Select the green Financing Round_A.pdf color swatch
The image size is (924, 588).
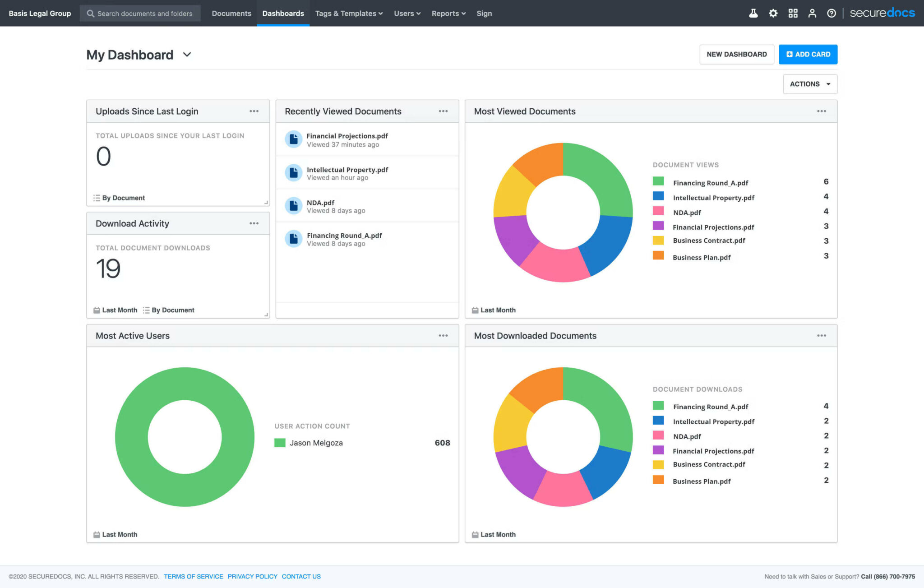pyautogui.click(x=658, y=182)
